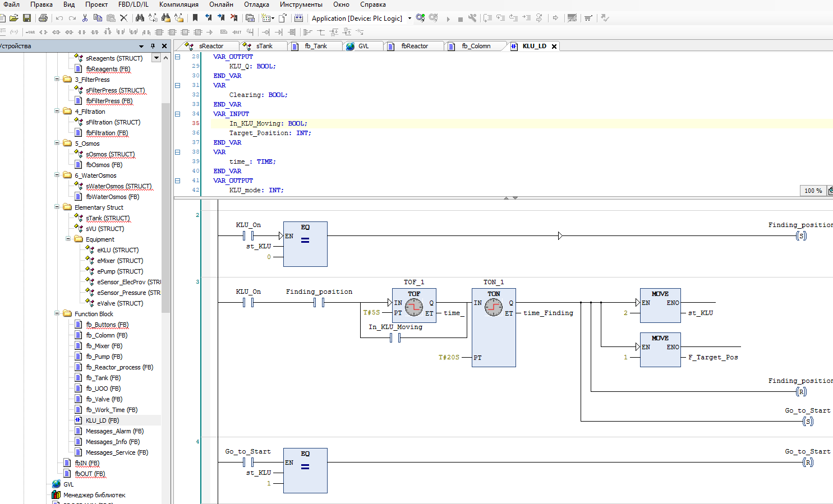Print using the printer toolbar icon
This screenshot has width=833, height=504.
[43, 18]
